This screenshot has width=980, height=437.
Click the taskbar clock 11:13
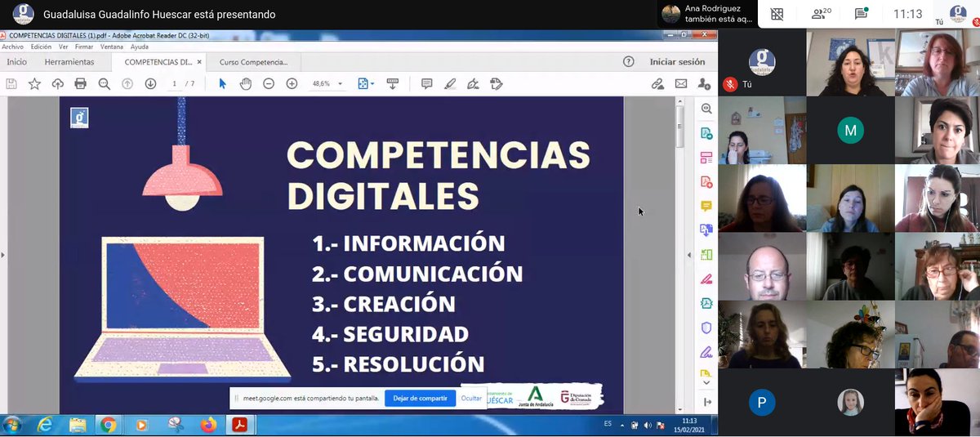coord(690,425)
